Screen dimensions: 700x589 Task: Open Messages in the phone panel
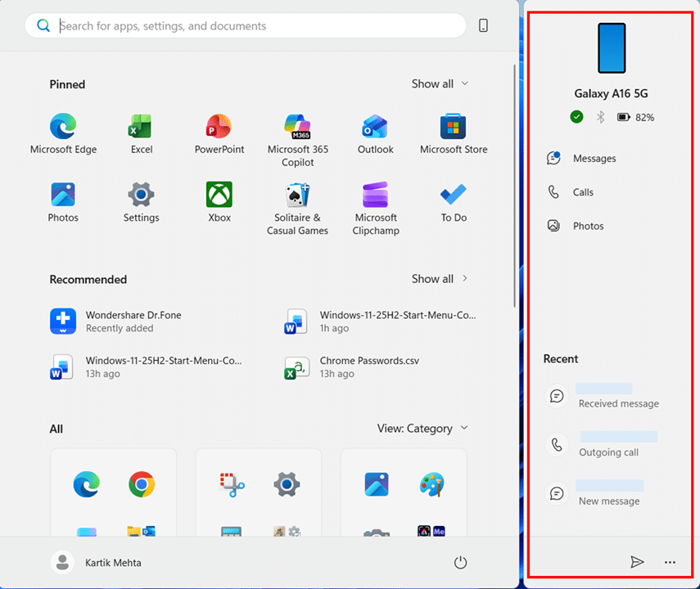click(594, 159)
